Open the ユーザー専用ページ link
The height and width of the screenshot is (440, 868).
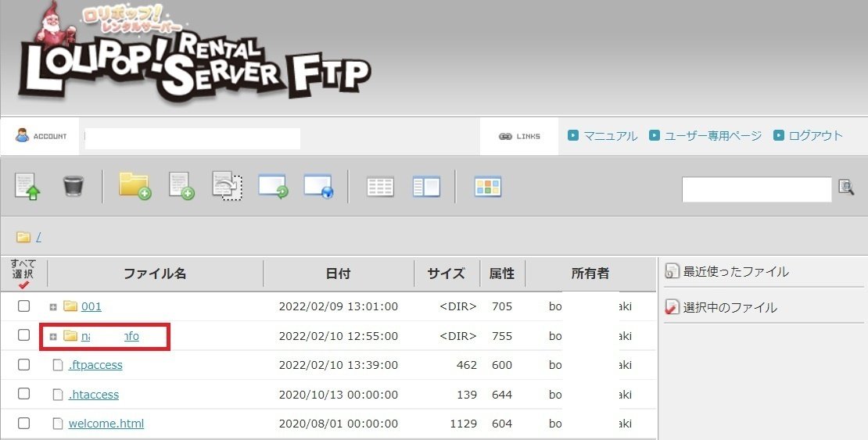point(713,136)
